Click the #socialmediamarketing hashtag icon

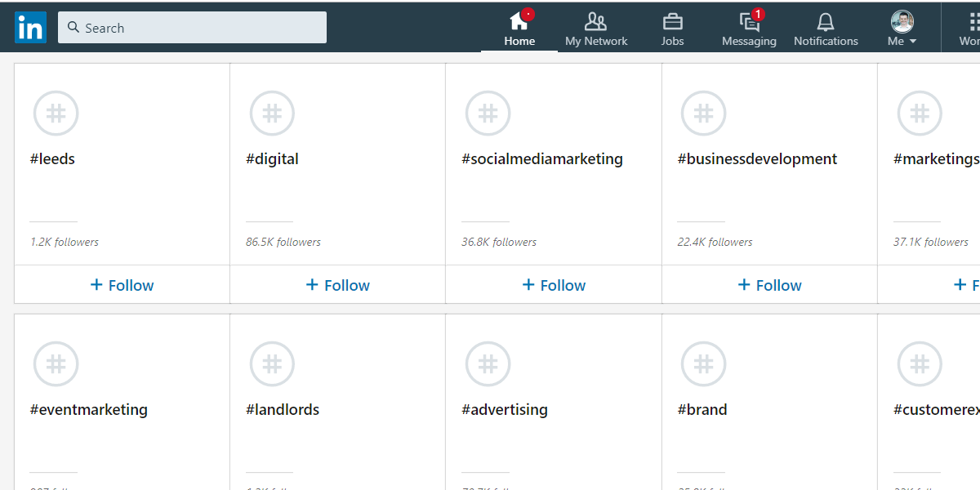[x=488, y=114]
